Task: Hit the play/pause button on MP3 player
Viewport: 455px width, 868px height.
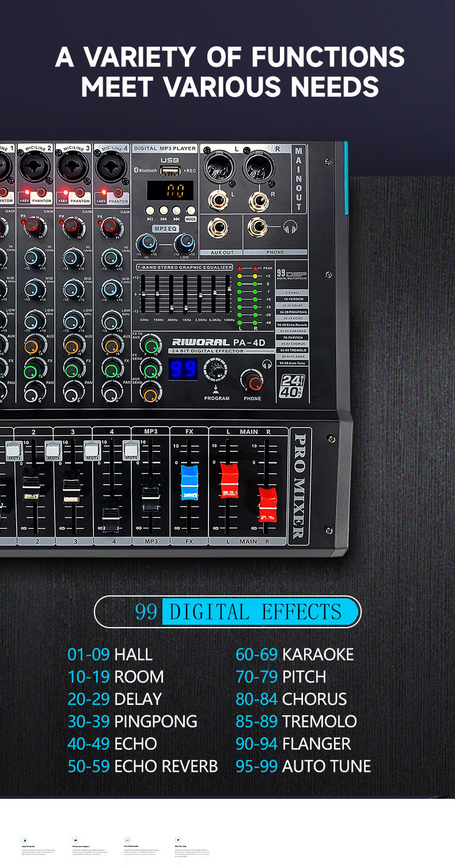Action: pos(150,210)
